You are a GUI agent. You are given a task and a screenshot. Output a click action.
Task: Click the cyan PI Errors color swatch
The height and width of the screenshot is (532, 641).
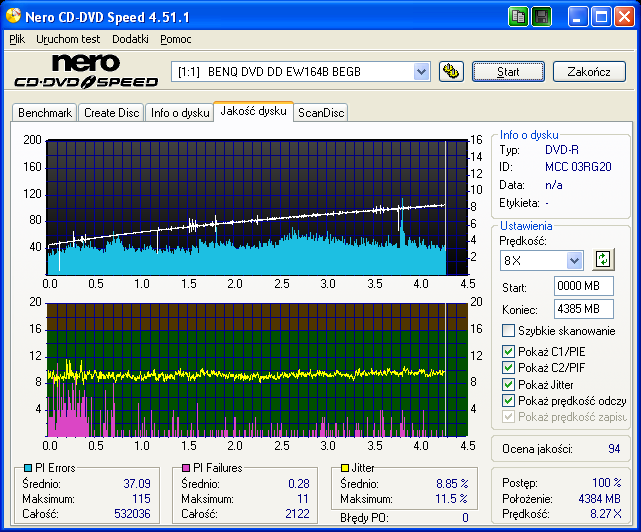[28, 468]
